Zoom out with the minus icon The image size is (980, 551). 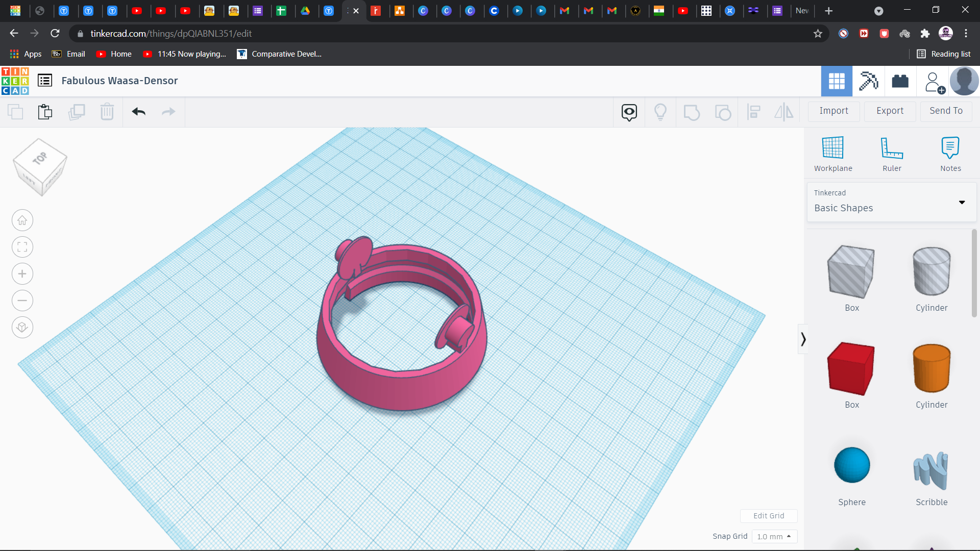point(22,300)
